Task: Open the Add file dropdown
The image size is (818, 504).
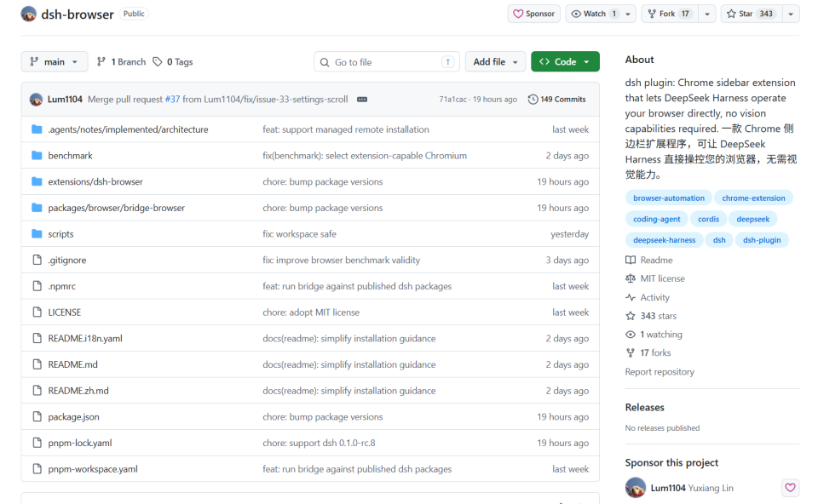Action: point(495,61)
